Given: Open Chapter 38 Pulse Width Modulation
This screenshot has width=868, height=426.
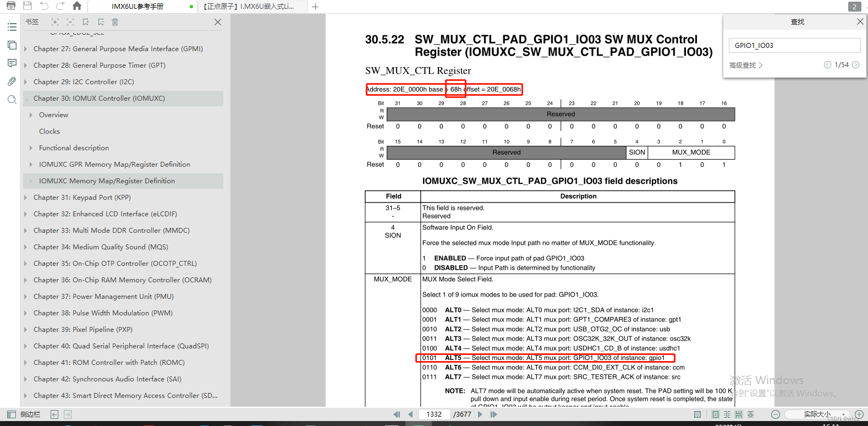Looking at the screenshot, I should 103,313.
